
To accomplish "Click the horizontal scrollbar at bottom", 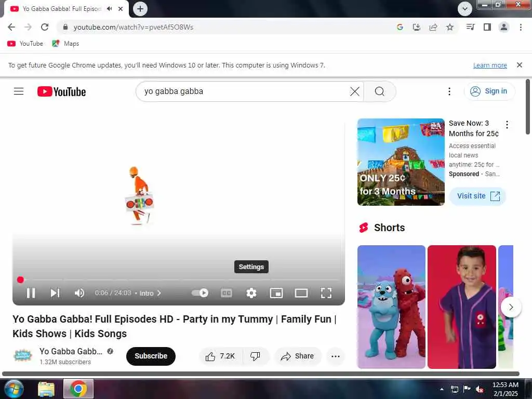I will pos(261,374).
